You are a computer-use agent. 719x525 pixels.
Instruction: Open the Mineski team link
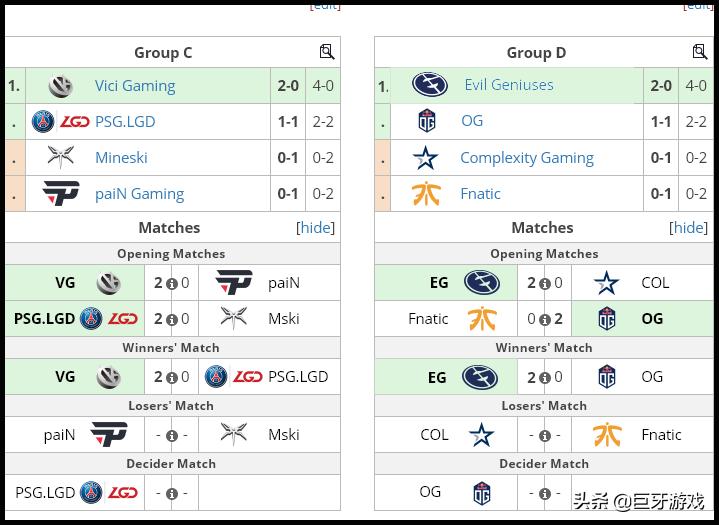(121, 158)
